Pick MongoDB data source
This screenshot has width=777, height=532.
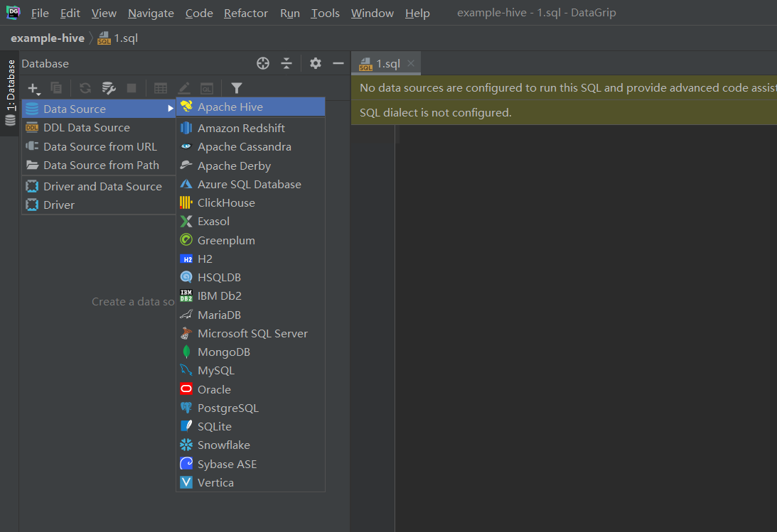pos(251,352)
